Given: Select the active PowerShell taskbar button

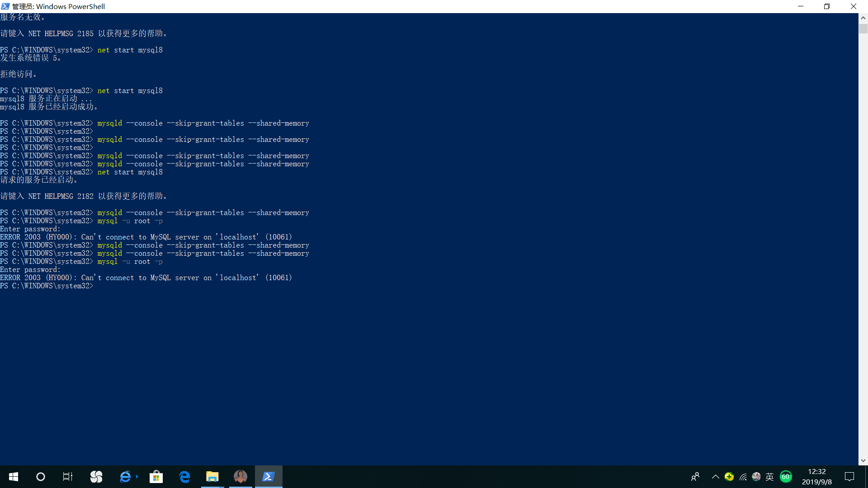Looking at the screenshot, I should pyautogui.click(x=269, y=477).
